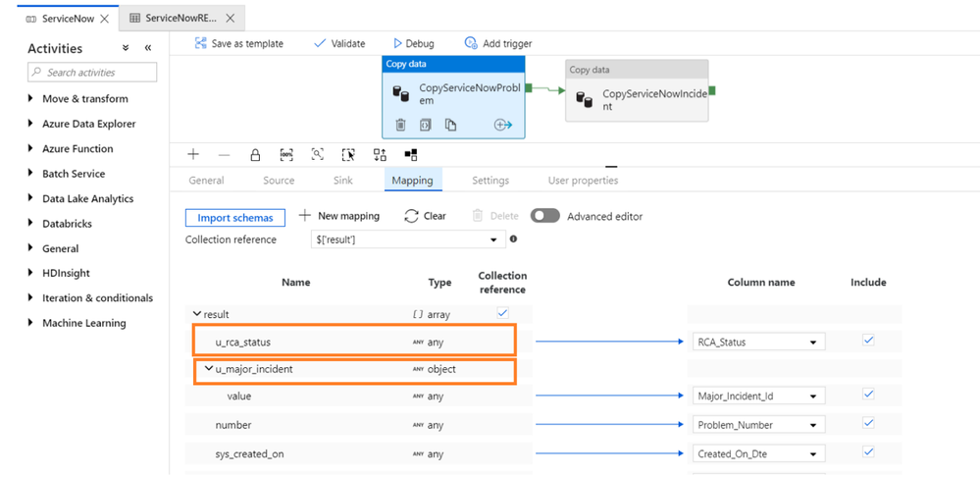Viewport: 980px width, 477px height.
Task: Click Import schemas button
Action: [x=235, y=218]
